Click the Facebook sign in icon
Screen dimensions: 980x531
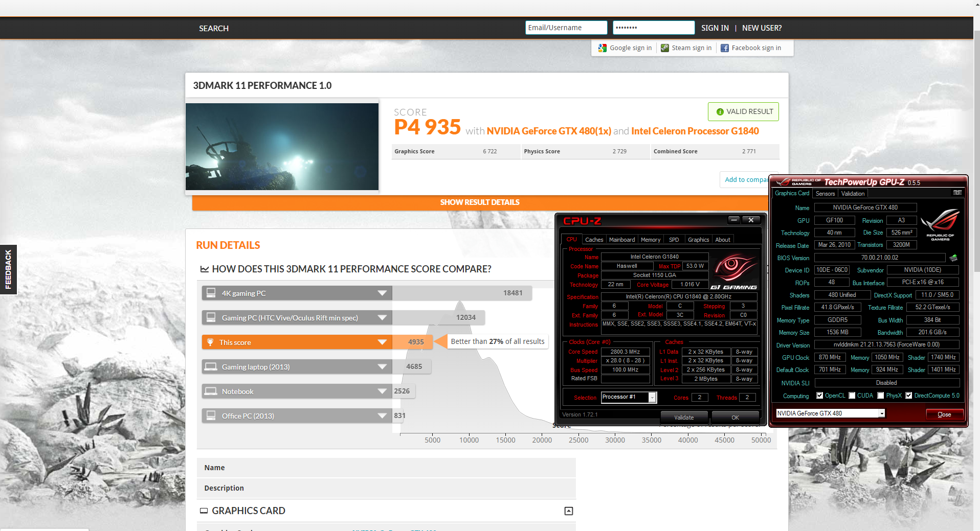tap(725, 48)
